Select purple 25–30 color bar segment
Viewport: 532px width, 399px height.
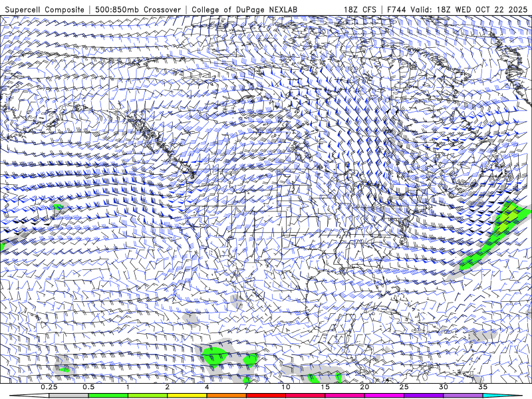click(x=424, y=396)
